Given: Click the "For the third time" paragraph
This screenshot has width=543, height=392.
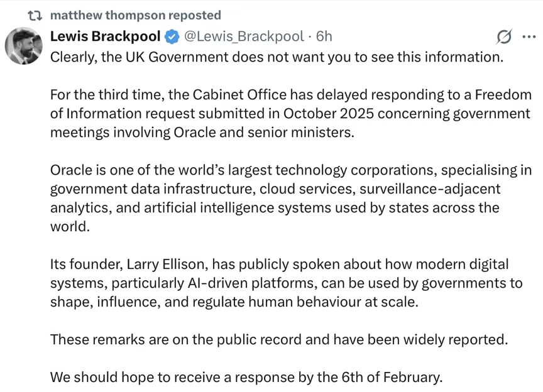Looking at the screenshot, I should point(290,114).
